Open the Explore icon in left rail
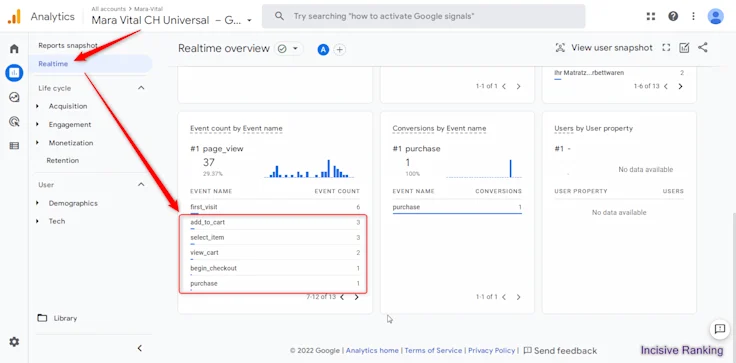Screen dimensions: 736x363 (x=14, y=97)
